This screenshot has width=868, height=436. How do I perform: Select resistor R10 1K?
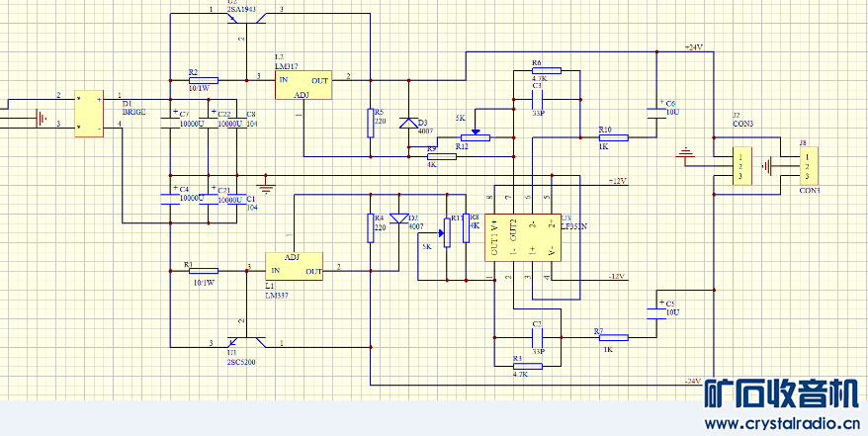(613, 137)
